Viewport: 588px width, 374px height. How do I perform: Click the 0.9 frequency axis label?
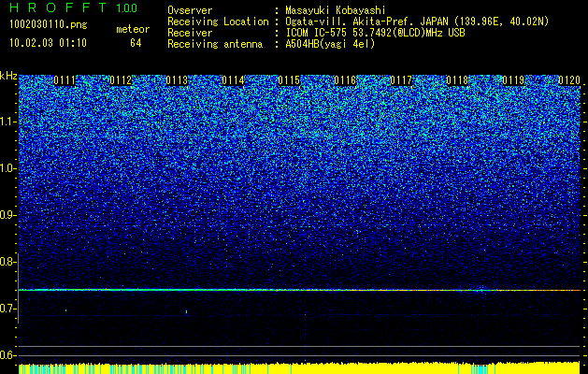[6, 215]
